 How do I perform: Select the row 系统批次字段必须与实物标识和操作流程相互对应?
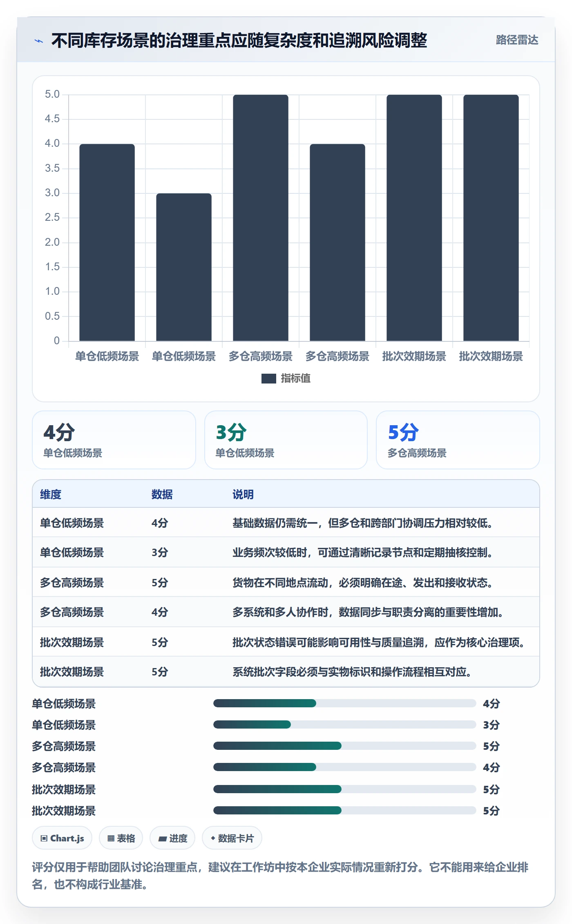coord(286,671)
